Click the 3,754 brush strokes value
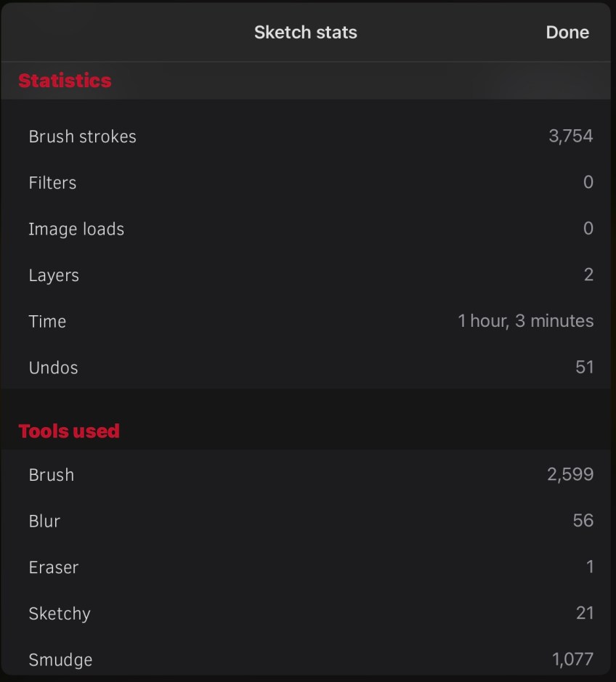Screen dimensions: 616x682 point(571,137)
